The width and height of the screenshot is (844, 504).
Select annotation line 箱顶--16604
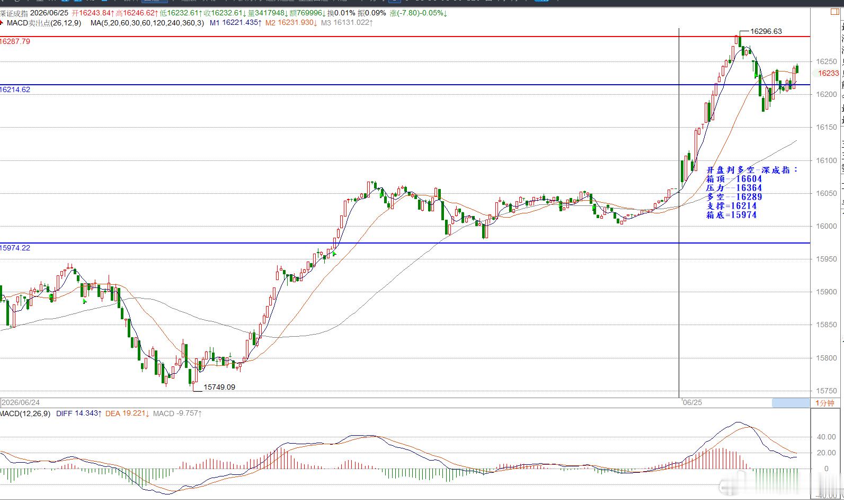tap(734, 179)
